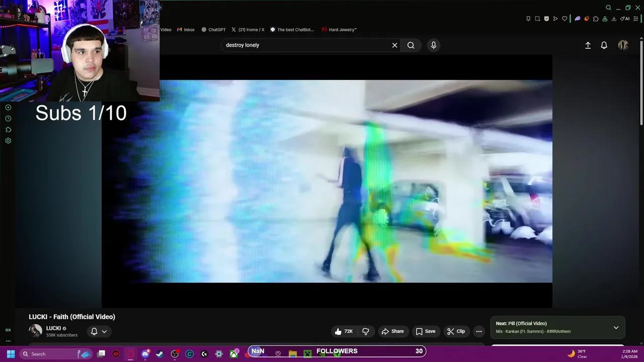Open the browser profile icon in toolbar
Viewport: 644px width, 362px height.
click(x=605, y=19)
